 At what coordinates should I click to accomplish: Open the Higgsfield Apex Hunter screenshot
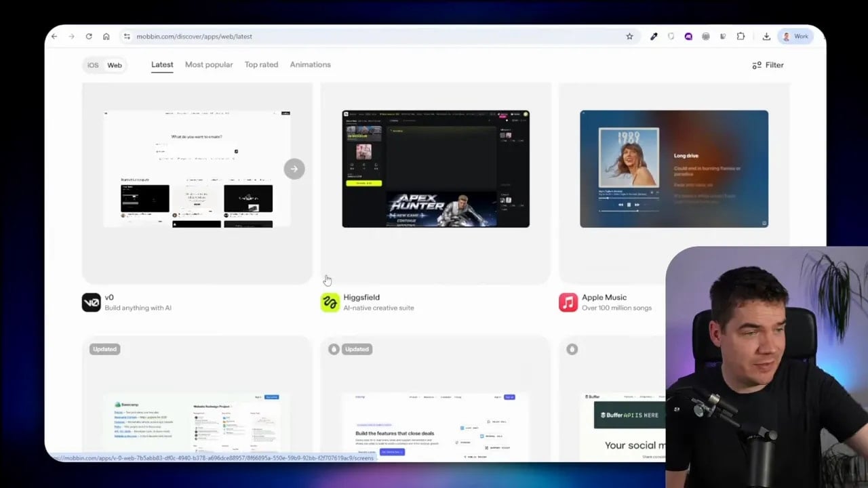pyautogui.click(x=435, y=169)
